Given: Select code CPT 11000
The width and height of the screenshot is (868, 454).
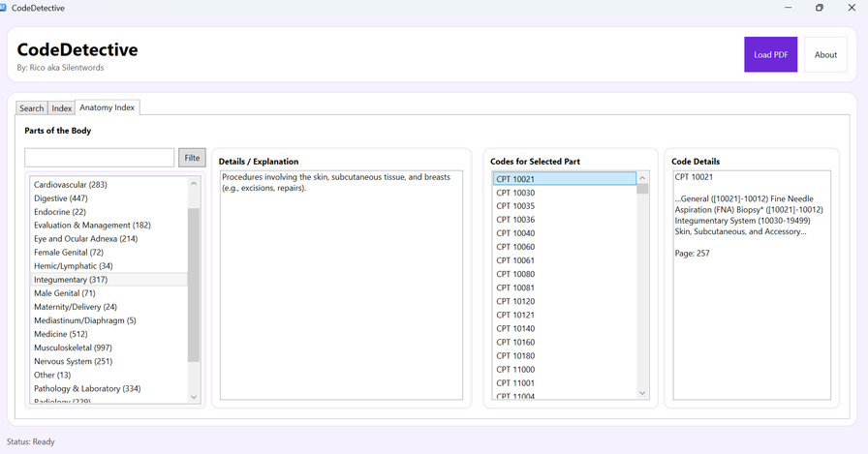Looking at the screenshot, I should (515, 369).
